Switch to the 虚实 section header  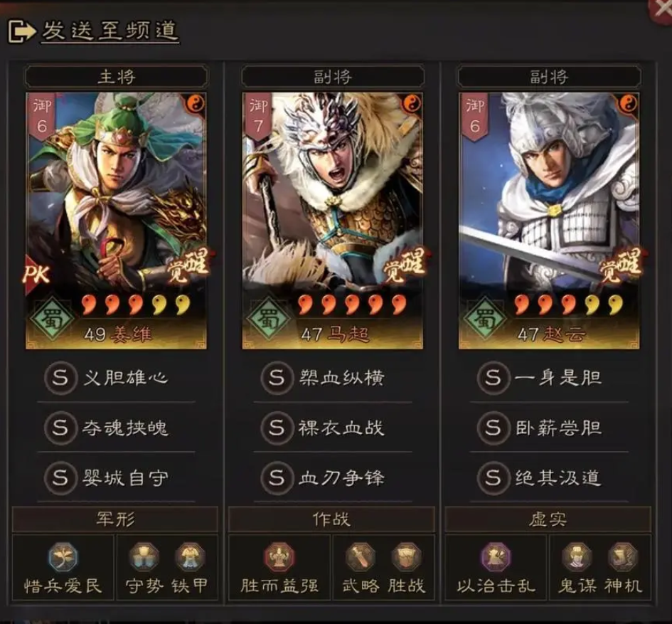click(548, 519)
